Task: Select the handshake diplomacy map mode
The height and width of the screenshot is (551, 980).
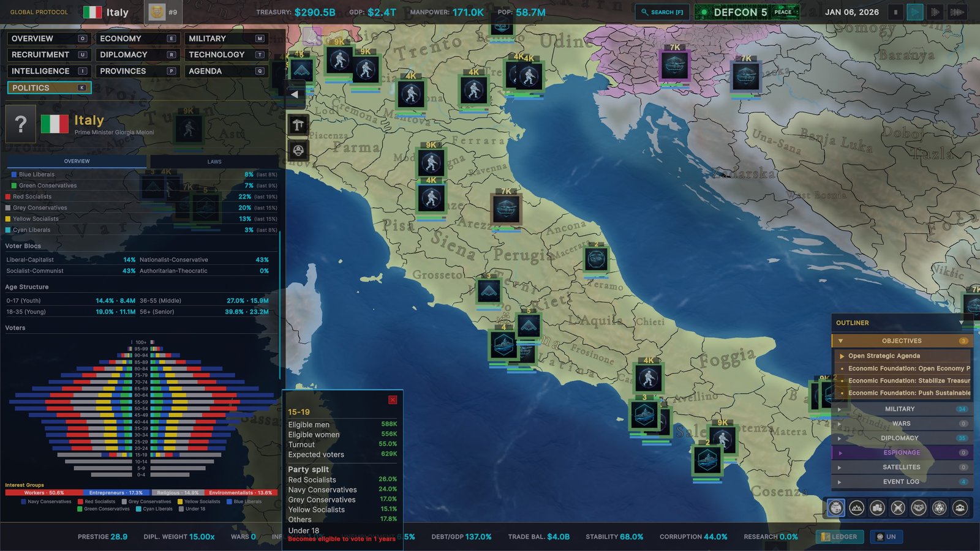Action: click(x=919, y=508)
